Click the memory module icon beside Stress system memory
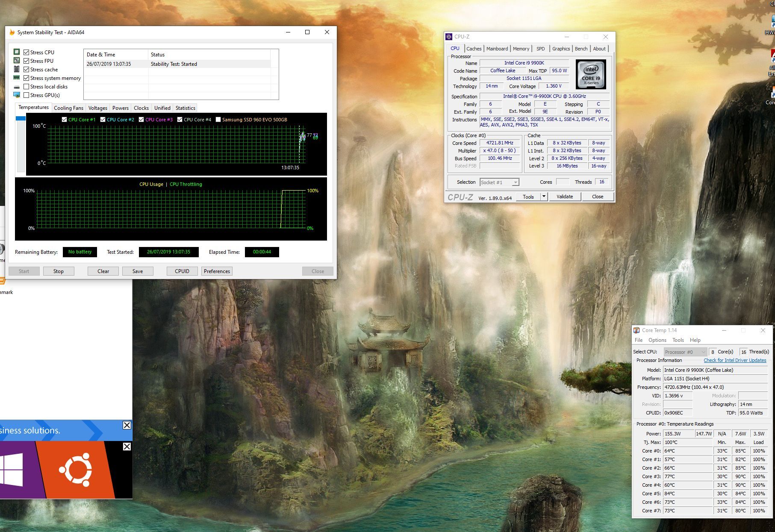This screenshot has height=532, width=775. [17, 78]
